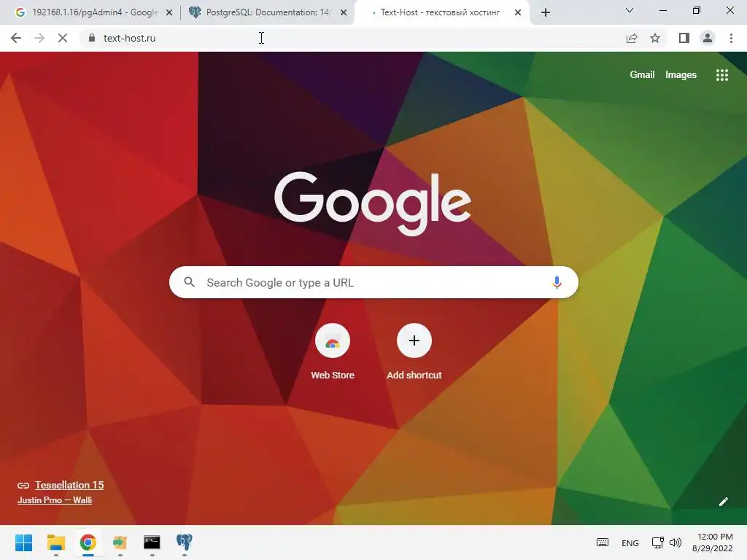Bookmark this tab with the star icon
The height and width of the screenshot is (560, 747).
click(655, 38)
